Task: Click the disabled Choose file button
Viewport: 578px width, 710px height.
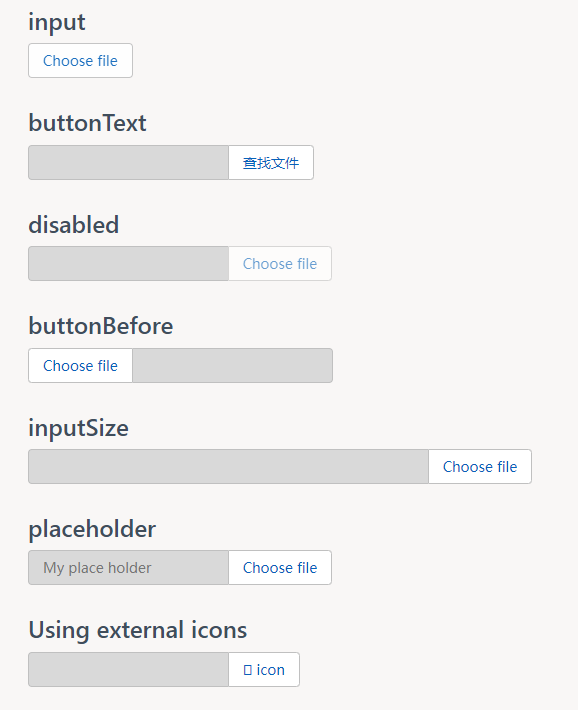Action: [280, 264]
